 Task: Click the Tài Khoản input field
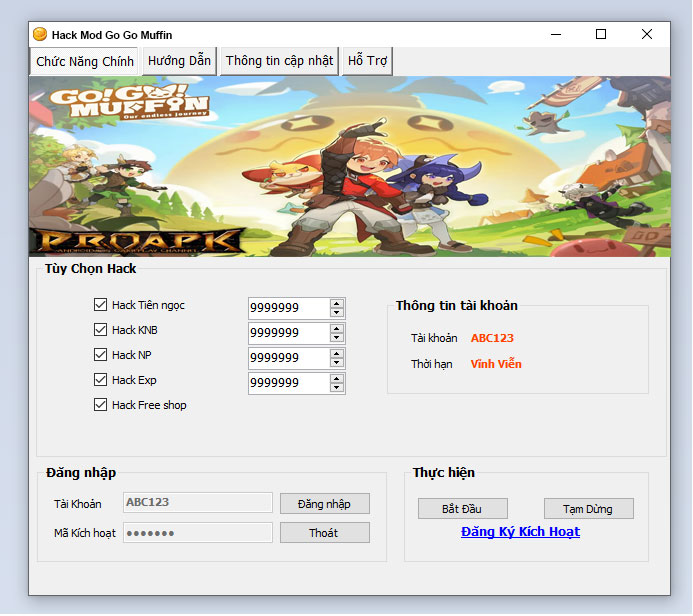(x=198, y=502)
